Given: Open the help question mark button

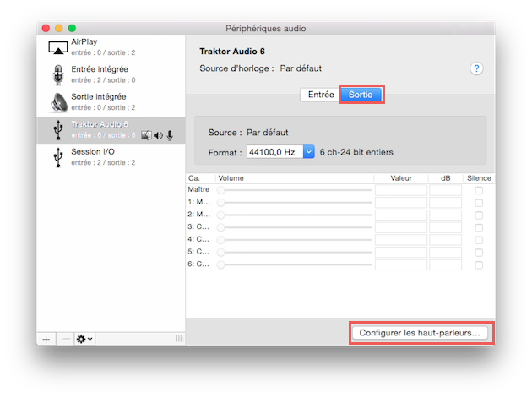Looking at the screenshot, I should pos(476,68).
